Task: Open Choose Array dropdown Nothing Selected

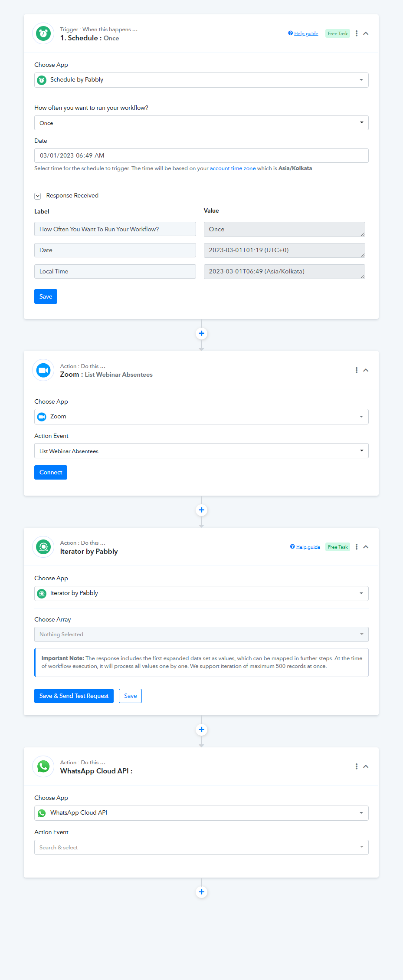Action: pyautogui.click(x=201, y=635)
